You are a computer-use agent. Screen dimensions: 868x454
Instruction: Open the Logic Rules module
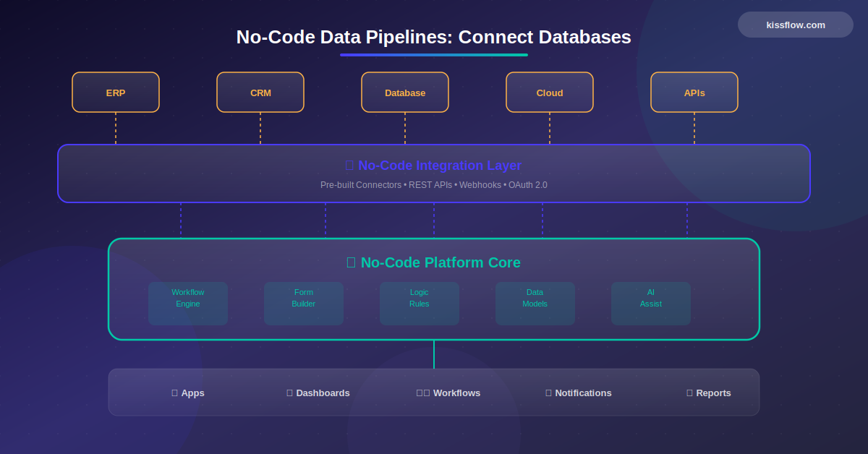point(420,304)
